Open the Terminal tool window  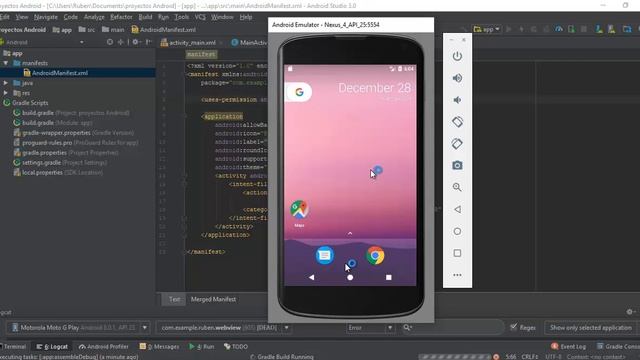(x=13, y=347)
